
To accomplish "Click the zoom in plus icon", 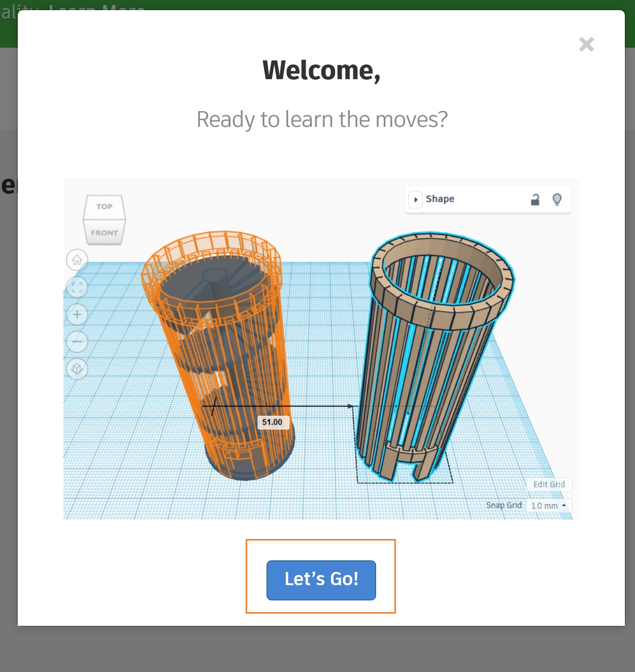I will pyautogui.click(x=77, y=315).
